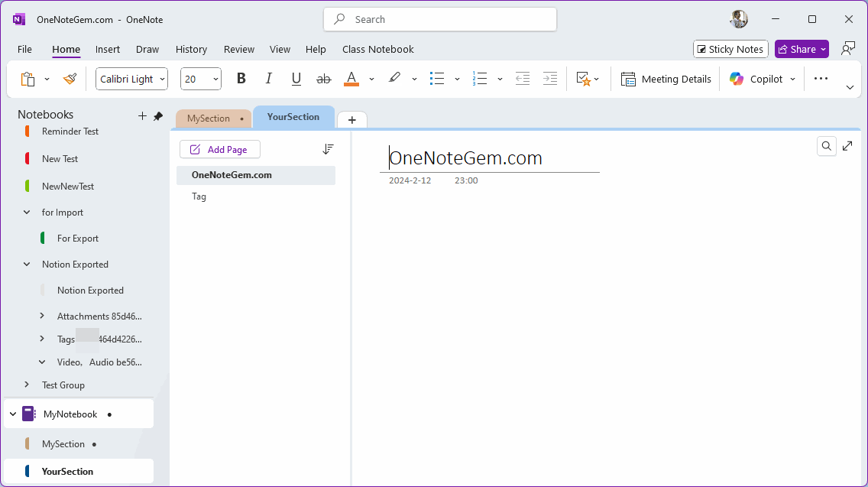Click the Paste clipboard icon

28,80
